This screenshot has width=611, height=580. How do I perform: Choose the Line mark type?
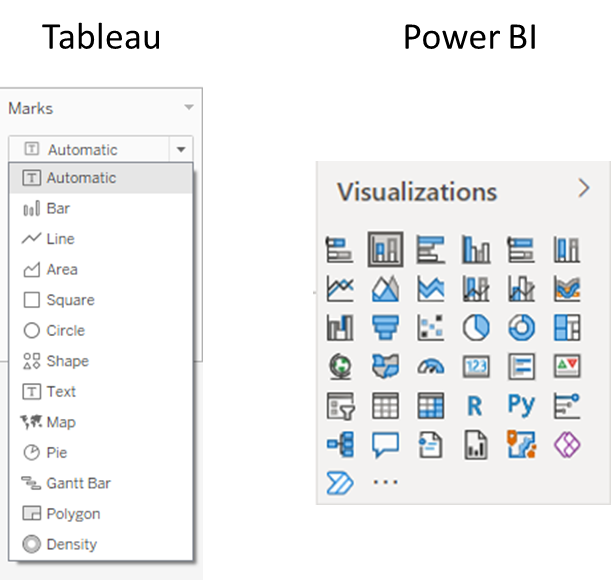point(101,239)
